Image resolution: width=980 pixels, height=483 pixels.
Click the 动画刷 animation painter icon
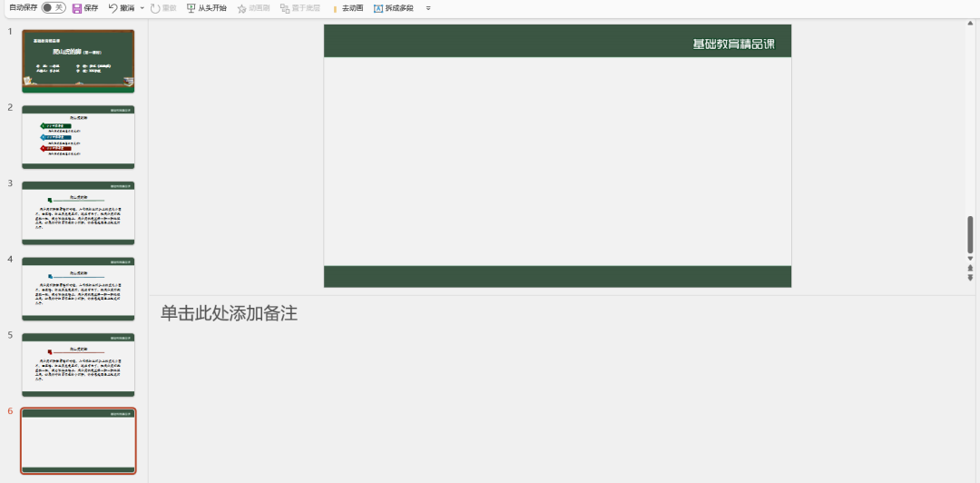pyautogui.click(x=242, y=8)
